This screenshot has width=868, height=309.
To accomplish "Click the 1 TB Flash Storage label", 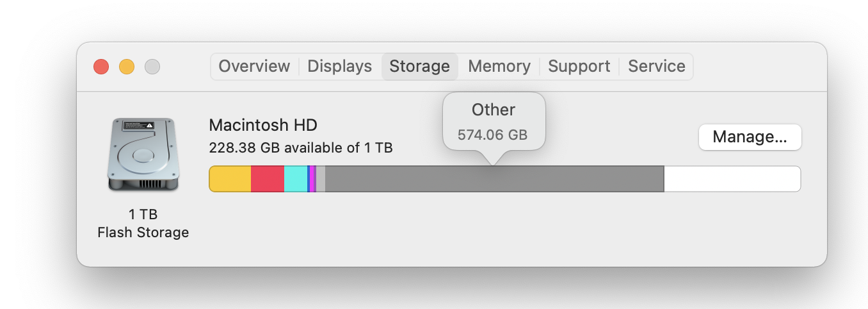I will pyautogui.click(x=143, y=223).
